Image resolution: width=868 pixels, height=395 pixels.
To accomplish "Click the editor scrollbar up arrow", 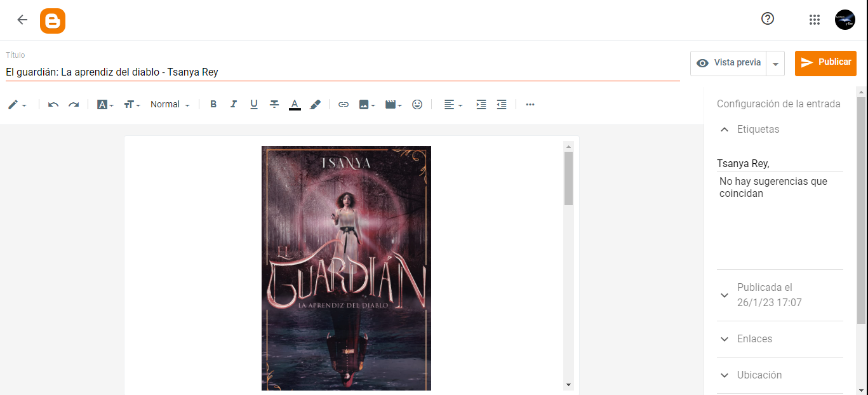I will pyautogui.click(x=568, y=146).
